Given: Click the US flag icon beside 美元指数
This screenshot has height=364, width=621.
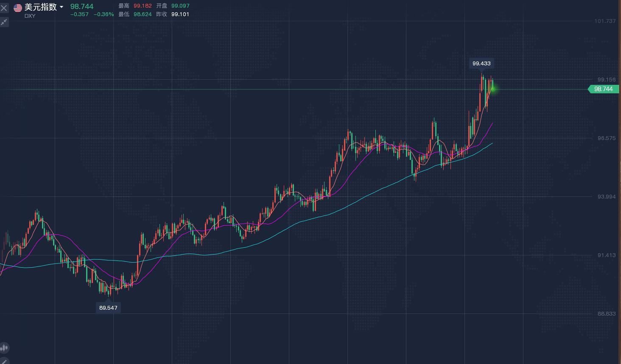Looking at the screenshot, I should pos(18,8).
